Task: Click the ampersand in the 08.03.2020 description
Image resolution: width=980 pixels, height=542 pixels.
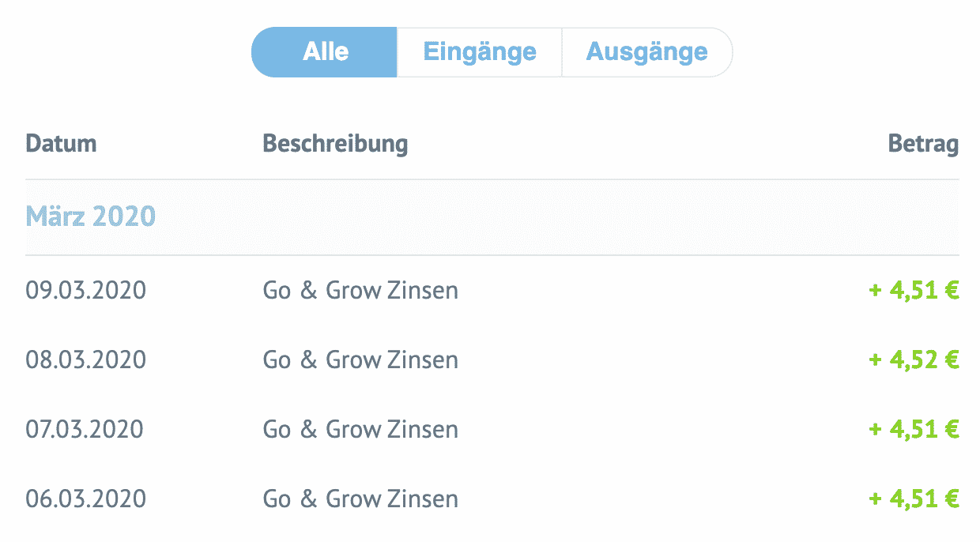Action: pos(308,359)
